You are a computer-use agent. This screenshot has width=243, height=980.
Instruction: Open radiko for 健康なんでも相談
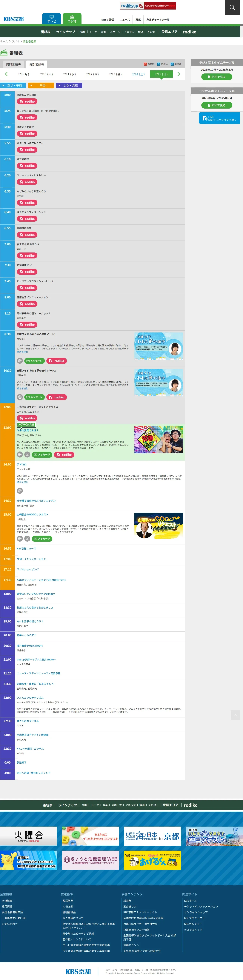(27, 102)
